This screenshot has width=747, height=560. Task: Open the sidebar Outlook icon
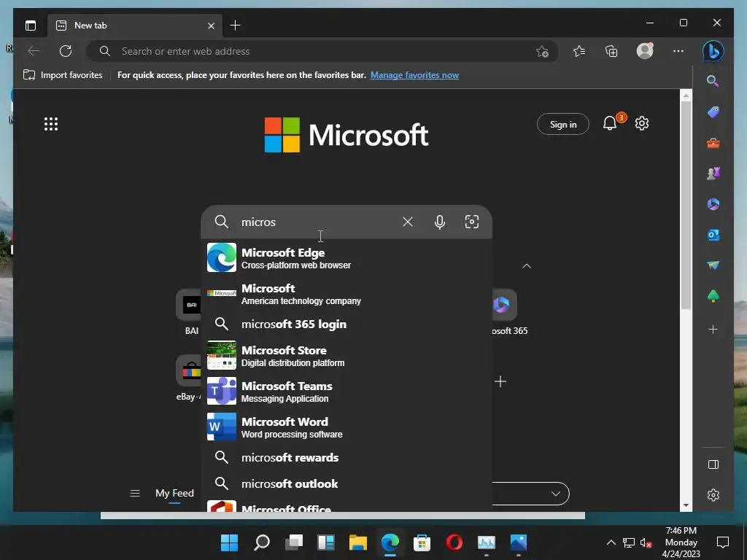pos(713,235)
